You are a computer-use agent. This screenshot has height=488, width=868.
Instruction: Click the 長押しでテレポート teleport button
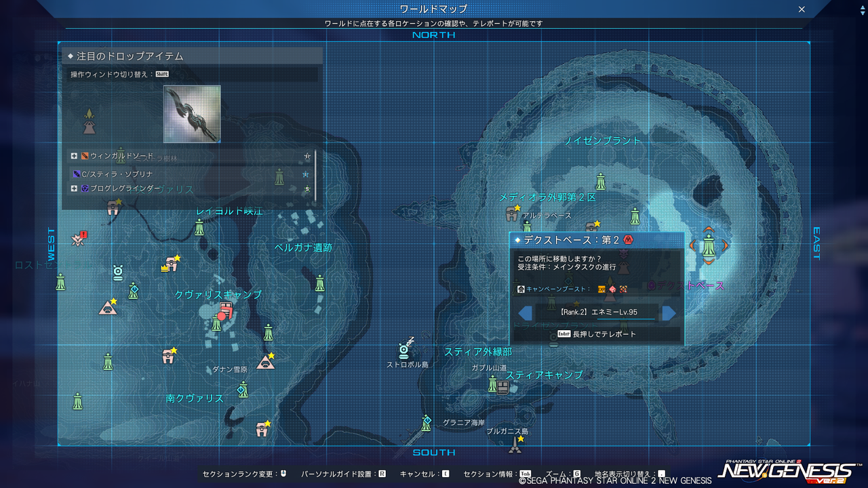(x=597, y=334)
